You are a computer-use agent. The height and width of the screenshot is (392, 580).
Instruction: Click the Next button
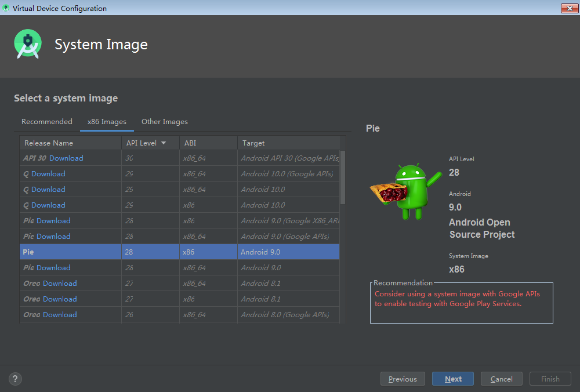[x=453, y=379]
